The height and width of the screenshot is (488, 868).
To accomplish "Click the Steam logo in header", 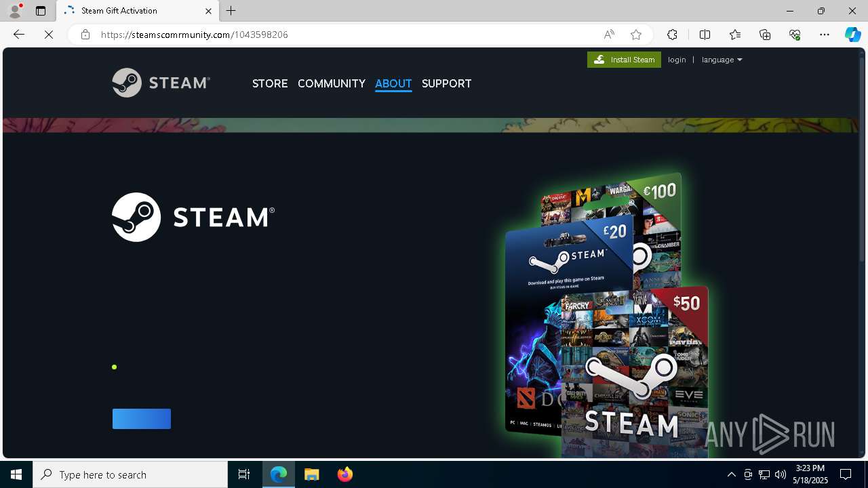I will pos(161,83).
